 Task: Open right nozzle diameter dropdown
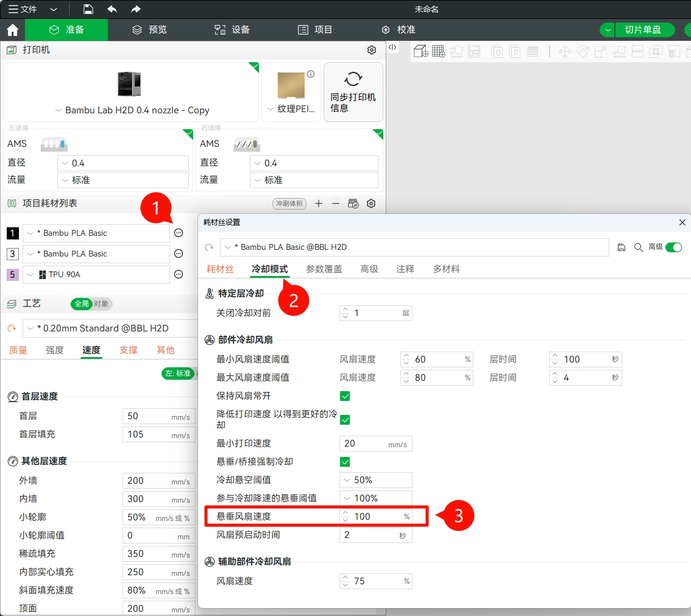pos(314,163)
